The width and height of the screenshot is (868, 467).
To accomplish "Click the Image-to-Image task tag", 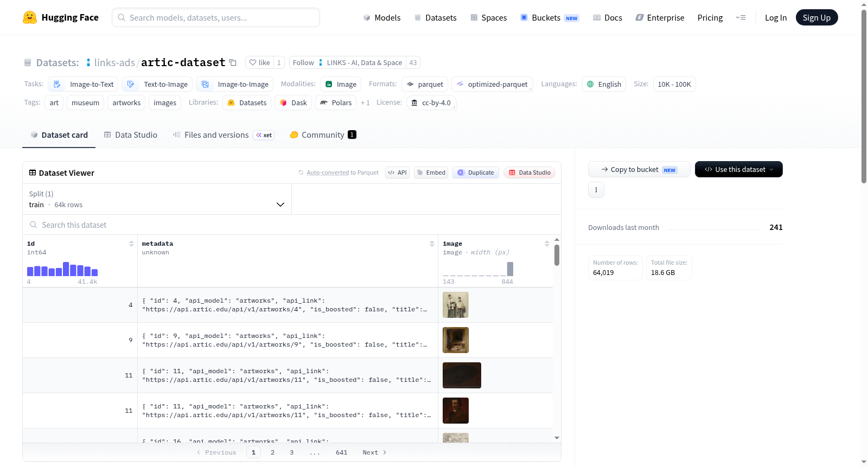I will [x=234, y=84].
